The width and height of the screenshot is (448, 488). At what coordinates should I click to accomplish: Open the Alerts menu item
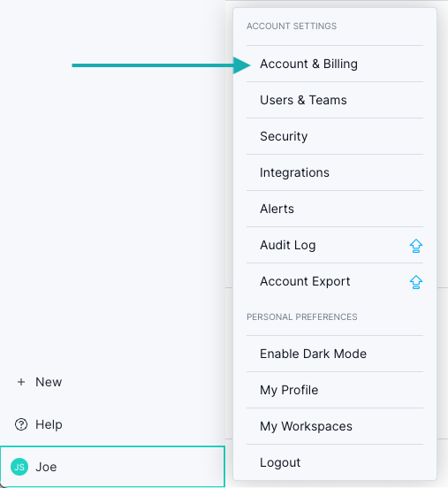(335, 209)
